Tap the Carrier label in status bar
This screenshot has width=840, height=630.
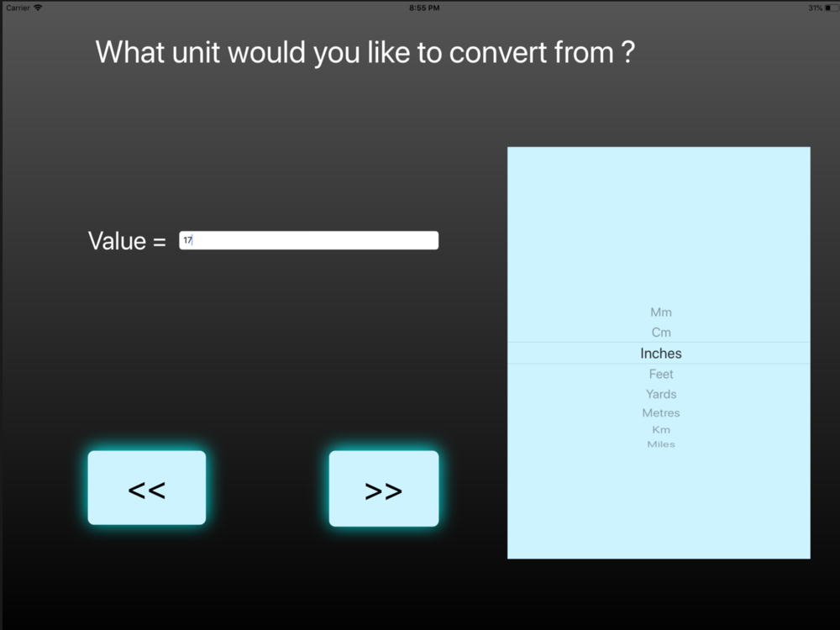18,8
